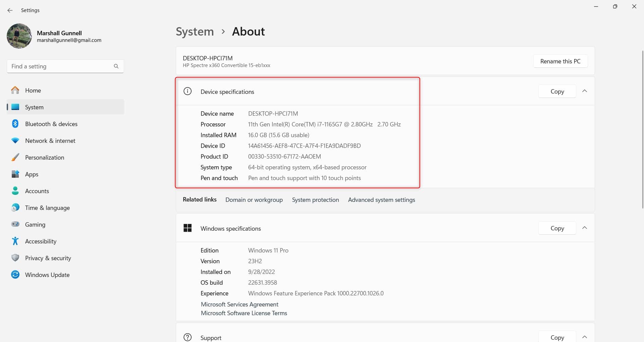Open Advanced system settings link
This screenshot has height=342, width=644.
(x=381, y=200)
